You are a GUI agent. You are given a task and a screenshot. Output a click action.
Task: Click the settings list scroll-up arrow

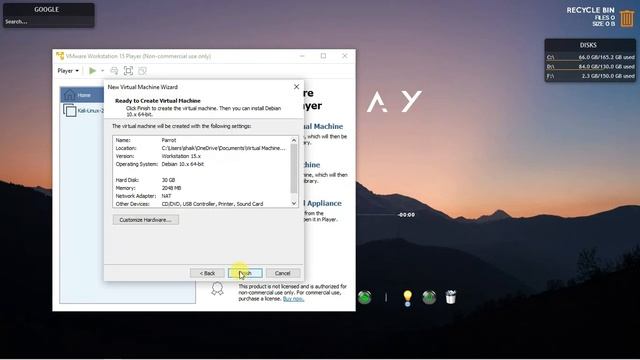pyautogui.click(x=294, y=140)
